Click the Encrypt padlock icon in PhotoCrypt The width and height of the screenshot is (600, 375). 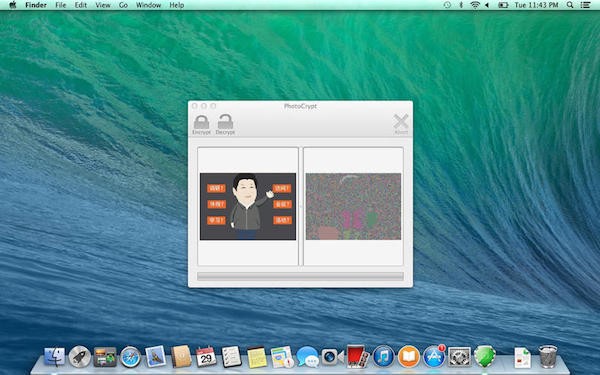(201, 122)
